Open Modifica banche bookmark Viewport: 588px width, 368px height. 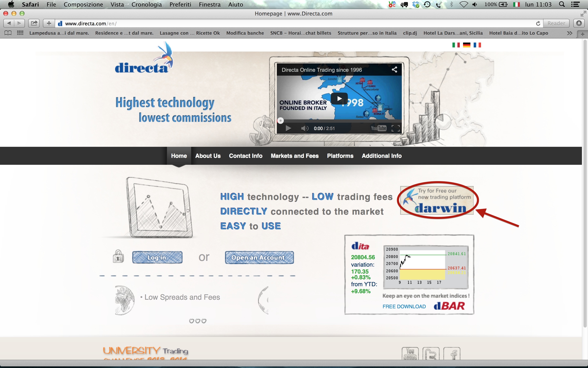click(245, 33)
